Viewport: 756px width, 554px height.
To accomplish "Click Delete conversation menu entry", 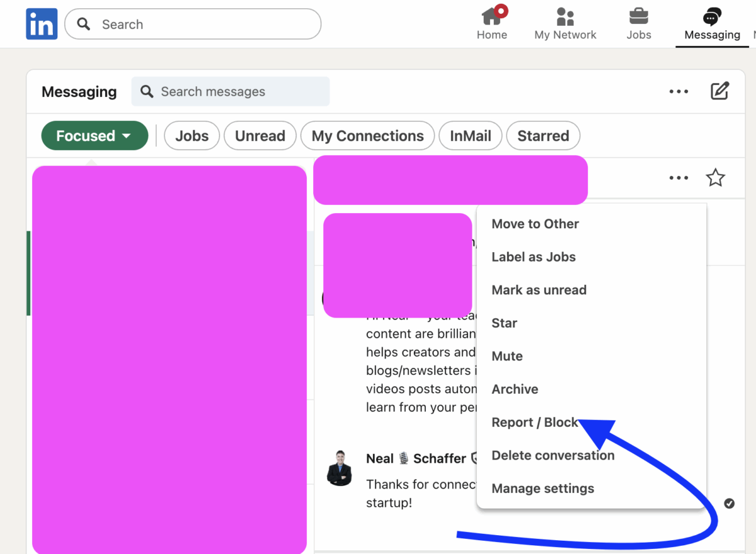I will (553, 455).
